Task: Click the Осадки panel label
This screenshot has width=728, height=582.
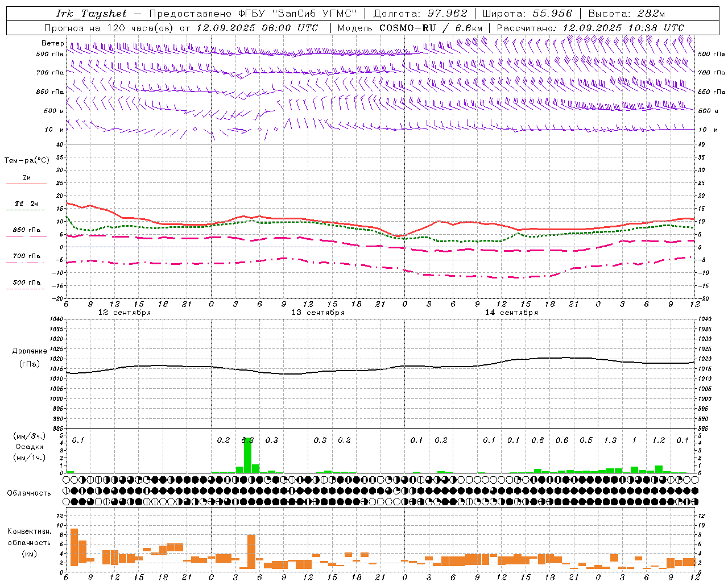Action: pyautogui.click(x=30, y=447)
